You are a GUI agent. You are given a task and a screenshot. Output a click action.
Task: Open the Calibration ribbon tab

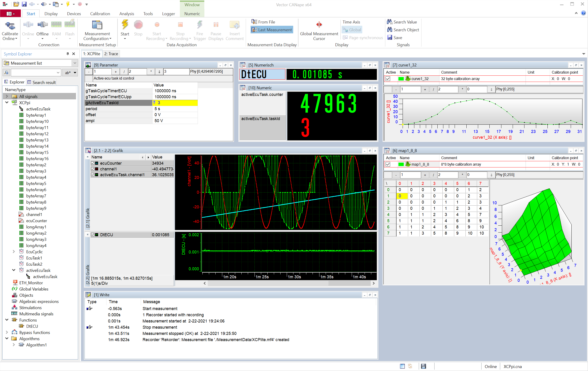(100, 14)
